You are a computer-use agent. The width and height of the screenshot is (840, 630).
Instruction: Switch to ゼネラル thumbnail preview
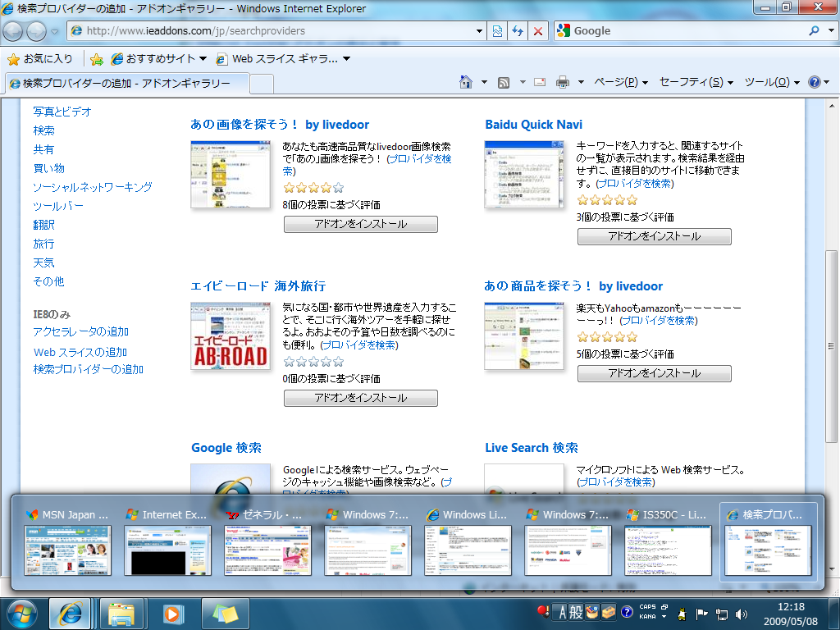coord(267,541)
